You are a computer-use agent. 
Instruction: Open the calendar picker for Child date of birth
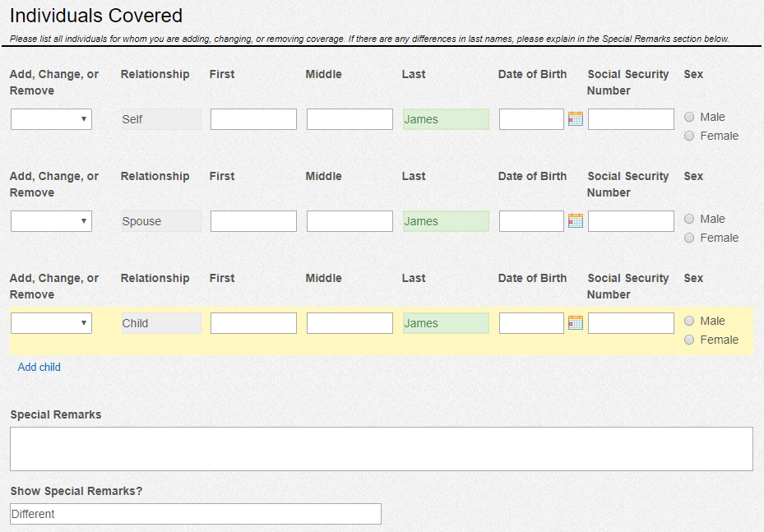click(576, 322)
